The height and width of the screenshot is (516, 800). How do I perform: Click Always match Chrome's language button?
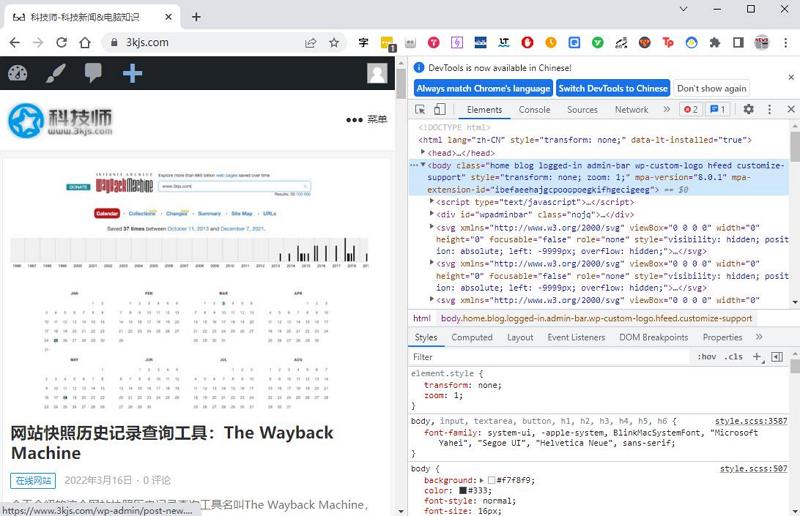tap(483, 88)
